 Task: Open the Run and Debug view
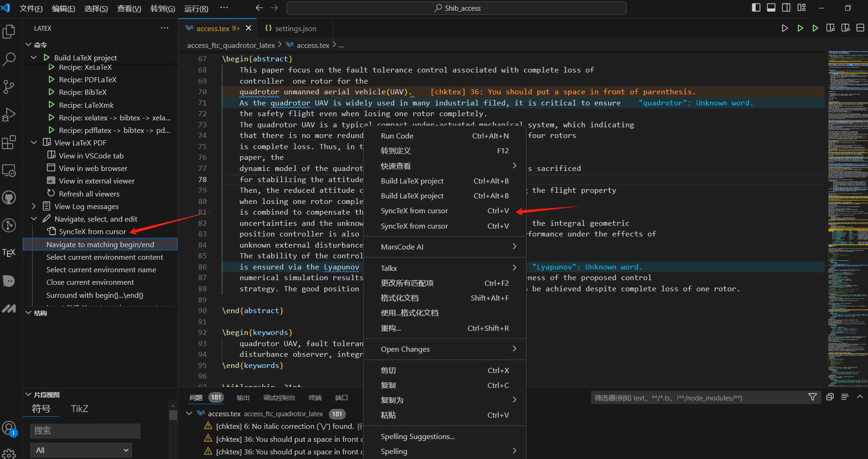click(9, 115)
